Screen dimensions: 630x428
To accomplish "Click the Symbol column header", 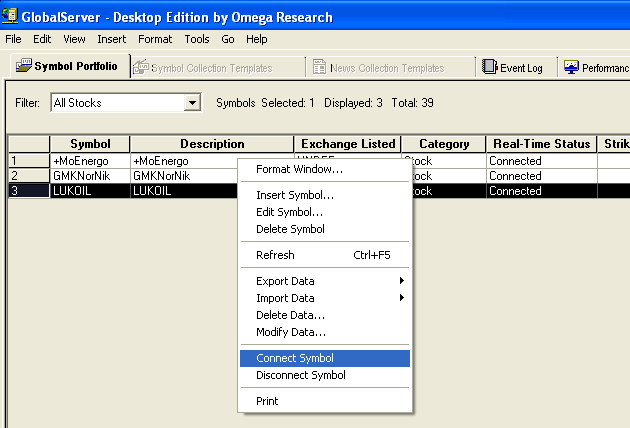I will pos(90,144).
